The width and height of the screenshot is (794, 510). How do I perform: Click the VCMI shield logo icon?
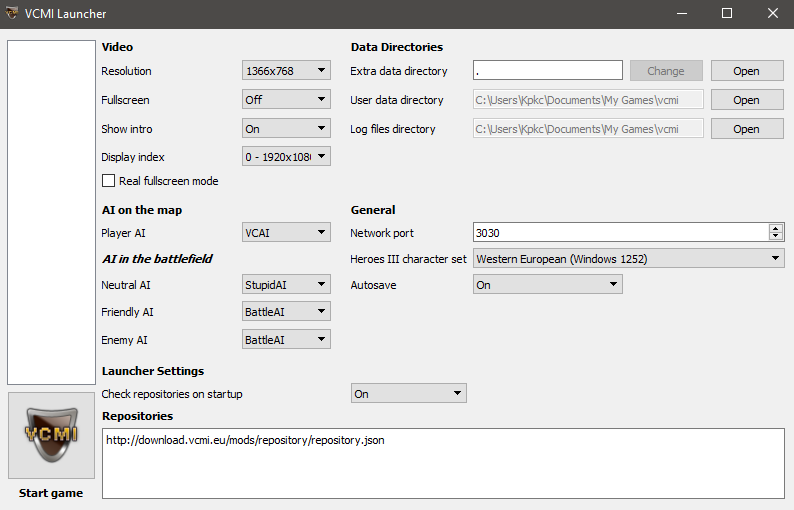coord(51,436)
